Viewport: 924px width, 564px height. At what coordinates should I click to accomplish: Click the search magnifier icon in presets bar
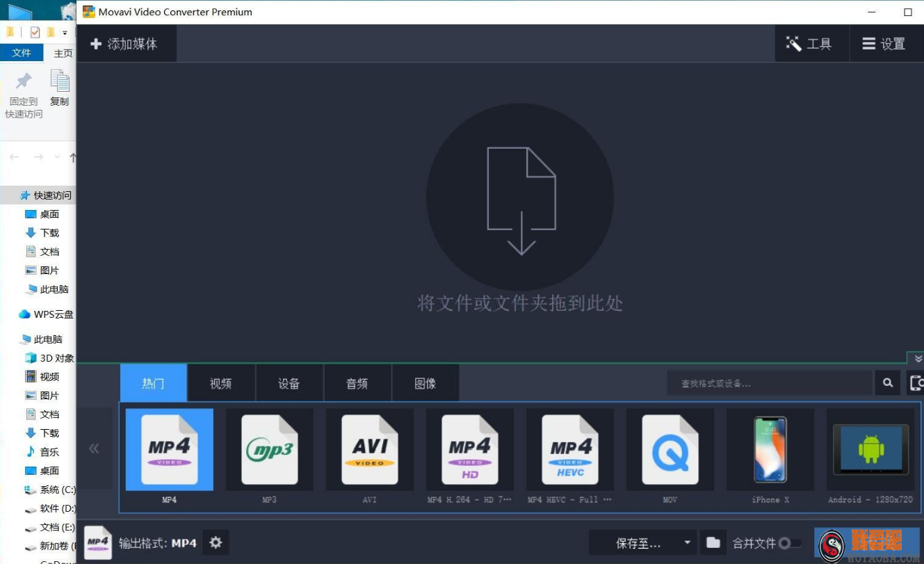point(887,382)
